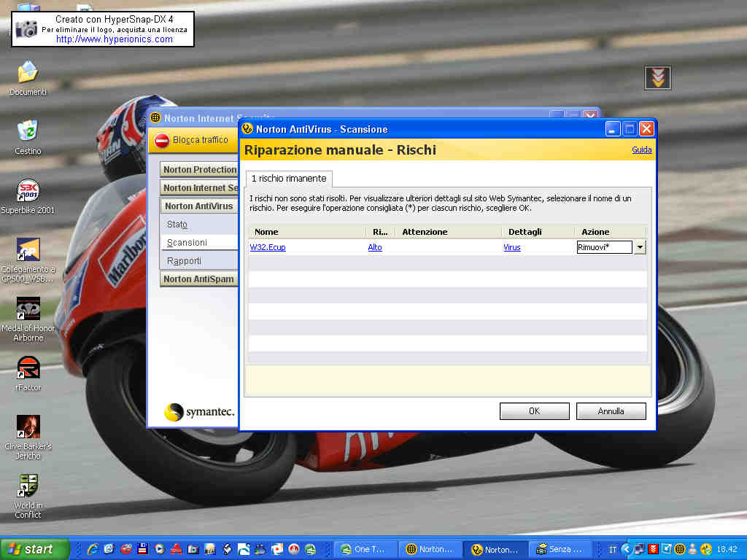Image resolution: width=747 pixels, height=560 pixels.
Task: Expand the Norton AntiSpam section
Action: point(199,279)
